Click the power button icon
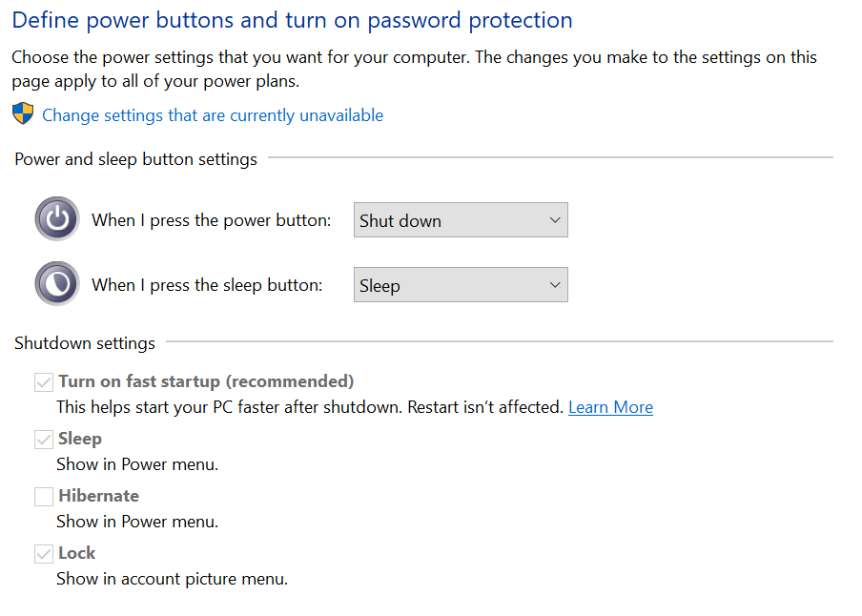This screenshot has width=862, height=616. point(57,219)
